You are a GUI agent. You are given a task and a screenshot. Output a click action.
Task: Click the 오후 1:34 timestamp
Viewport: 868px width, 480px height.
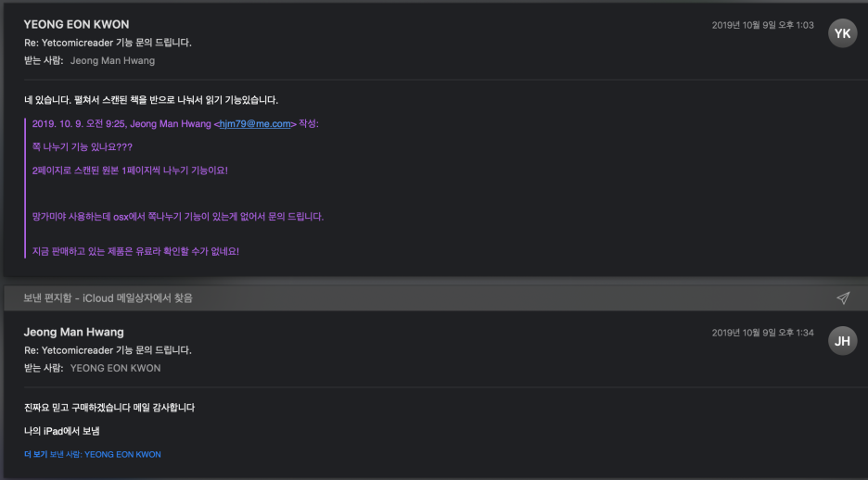click(x=762, y=333)
